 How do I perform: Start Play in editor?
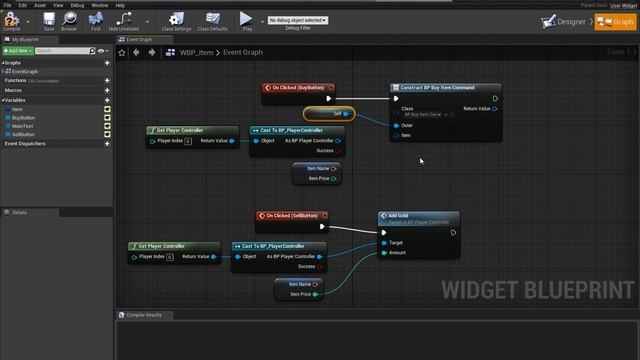[247, 21]
